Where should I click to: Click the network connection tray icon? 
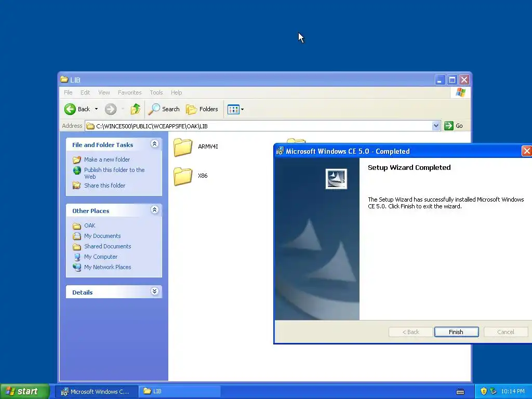pyautogui.click(x=494, y=392)
